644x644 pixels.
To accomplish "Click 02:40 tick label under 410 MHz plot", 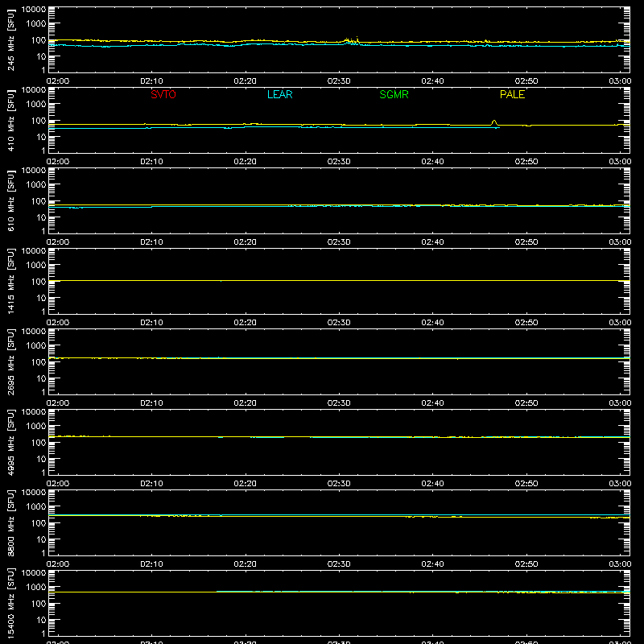I will click(x=432, y=162).
